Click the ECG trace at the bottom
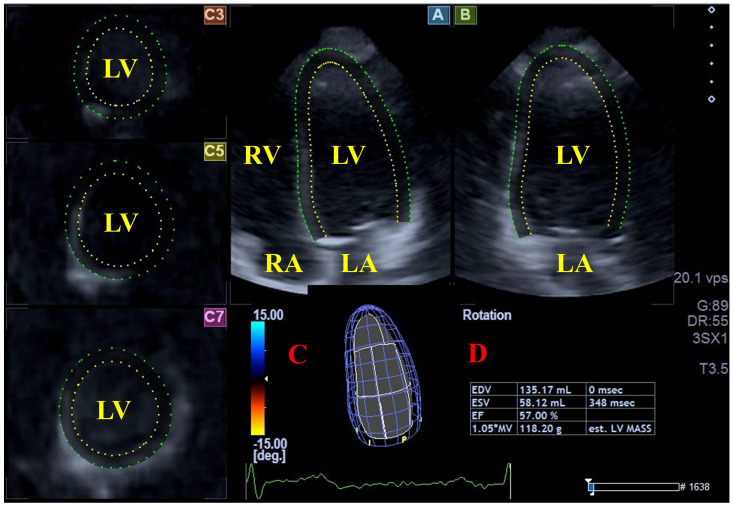Viewport: 734px width, 506px height. 378,481
